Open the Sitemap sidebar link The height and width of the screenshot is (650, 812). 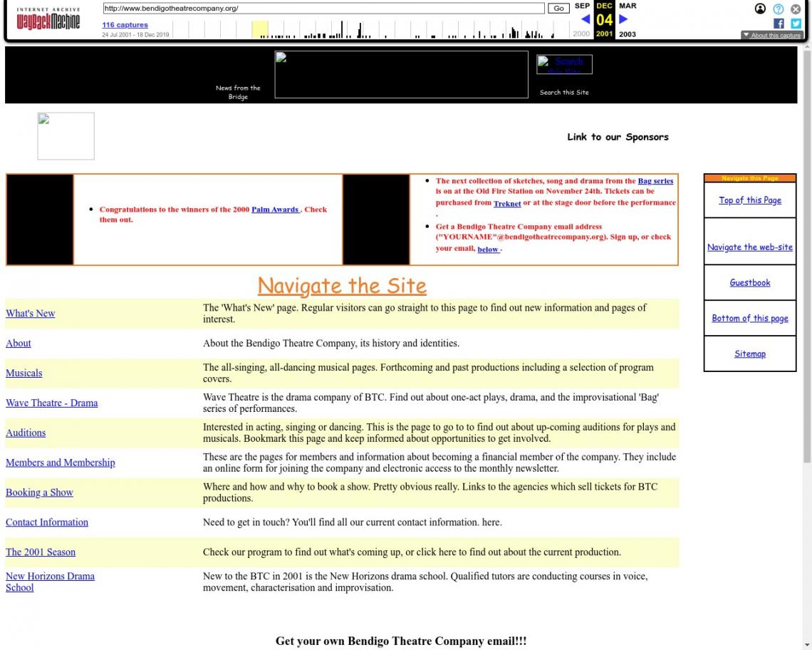[750, 354]
